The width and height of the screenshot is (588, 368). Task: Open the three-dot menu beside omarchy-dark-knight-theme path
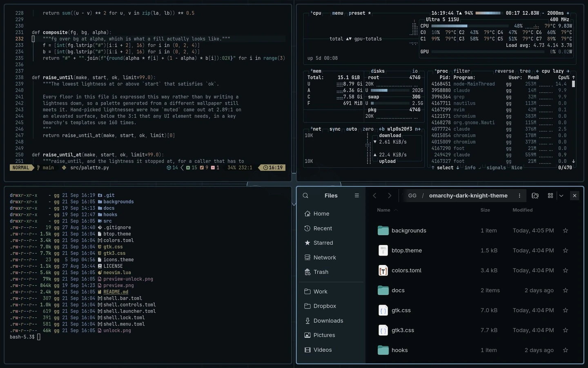click(x=519, y=195)
